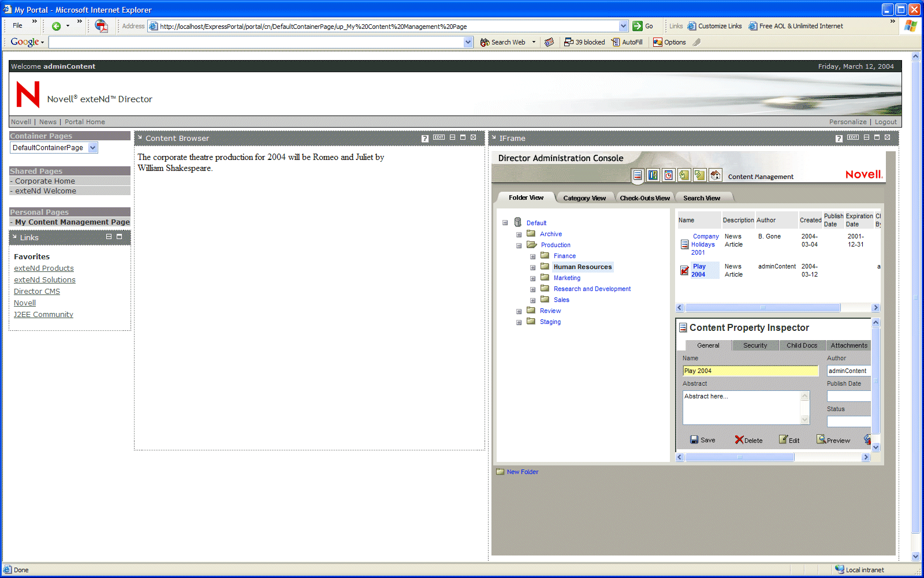Click the Name field containing Play 2004

tap(751, 371)
